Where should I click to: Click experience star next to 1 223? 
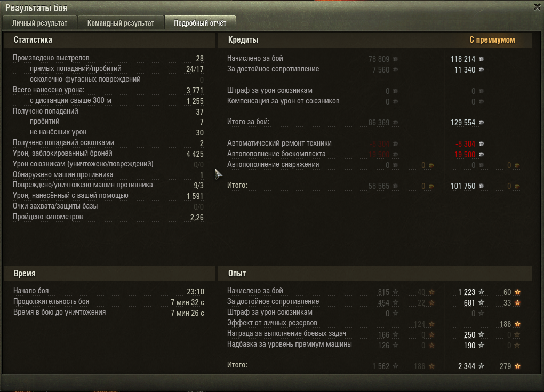click(481, 292)
